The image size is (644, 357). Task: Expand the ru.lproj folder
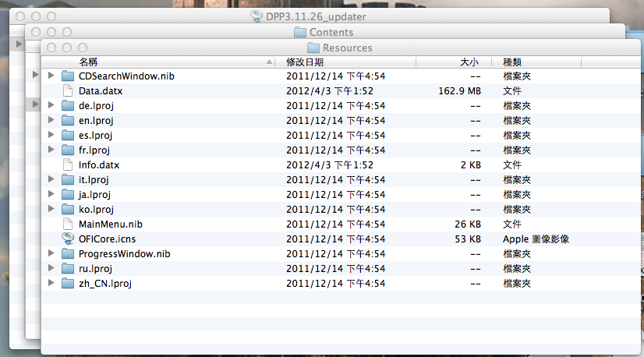pyautogui.click(x=51, y=268)
